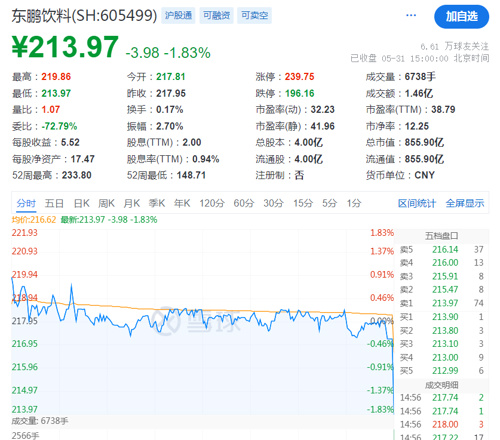Screen dimensions: 500x440
Task: Click the 卖2 order row price 215.47
Action: click(445, 289)
